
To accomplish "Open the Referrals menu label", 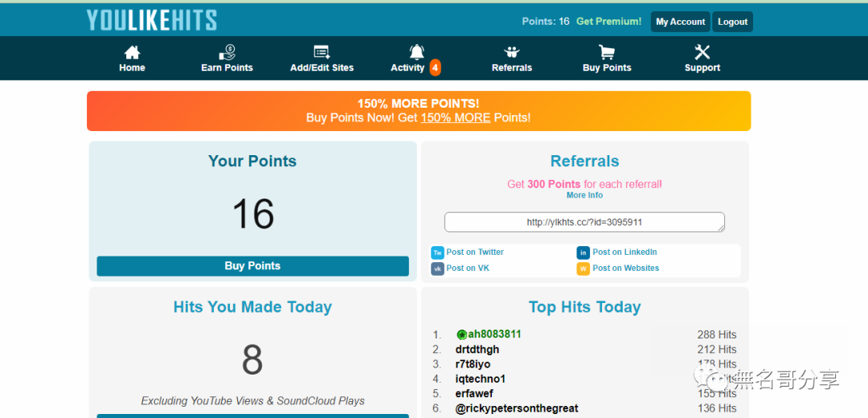I will coord(512,68).
